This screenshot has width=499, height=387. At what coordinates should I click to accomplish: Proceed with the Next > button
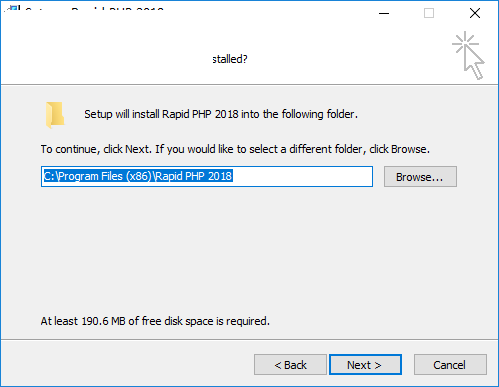pyautogui.click(x=365, y=365)
